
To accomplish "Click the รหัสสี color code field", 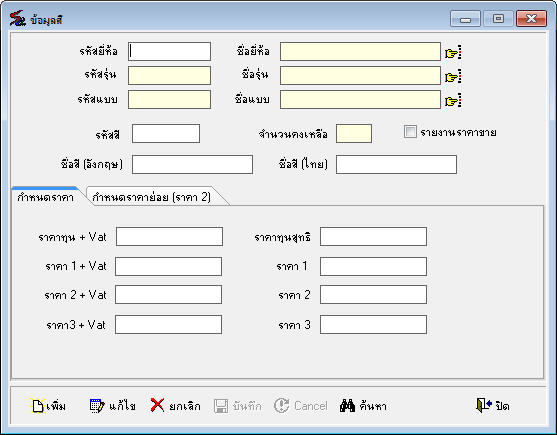I will pos(166,134).
